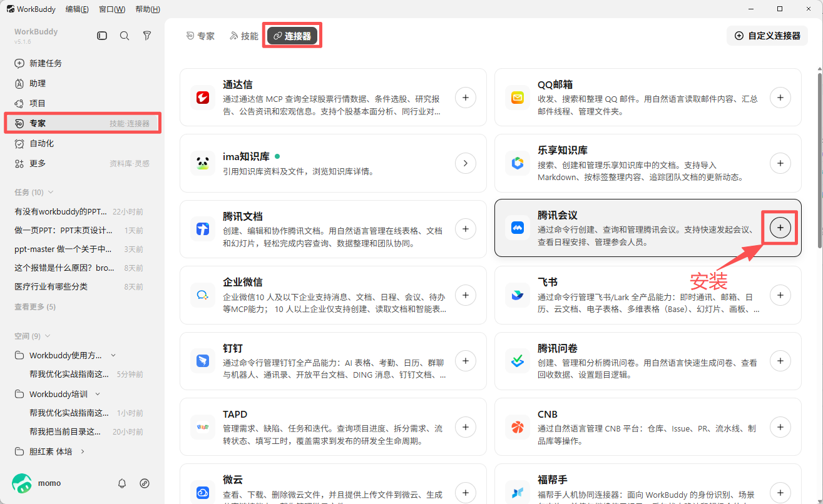Open the search icon in sidebar
This screenshot has width=823, height=504.
click(x=125, y=36)
